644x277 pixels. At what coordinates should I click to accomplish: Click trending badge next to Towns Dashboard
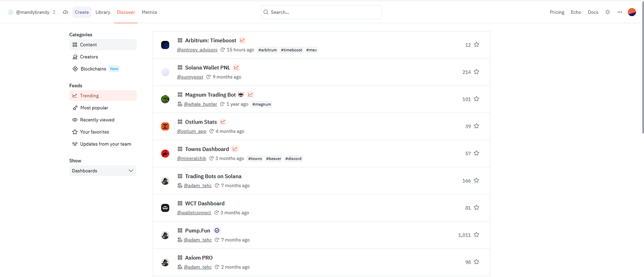235,149
